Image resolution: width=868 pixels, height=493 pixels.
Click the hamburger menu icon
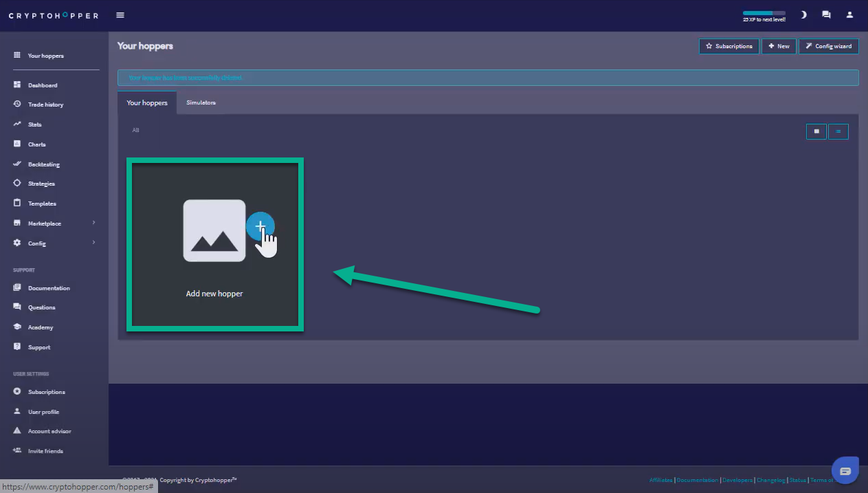tap(120, 15)
